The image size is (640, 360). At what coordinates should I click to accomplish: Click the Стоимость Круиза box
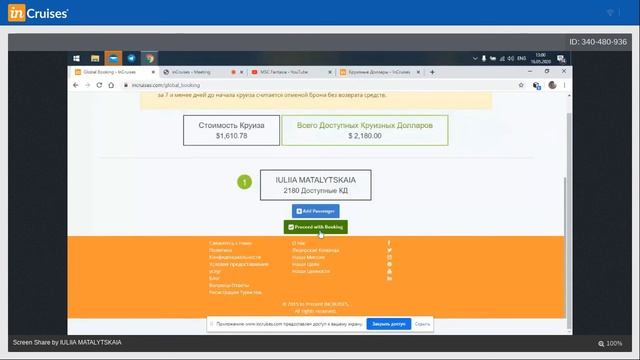[231, 130]
